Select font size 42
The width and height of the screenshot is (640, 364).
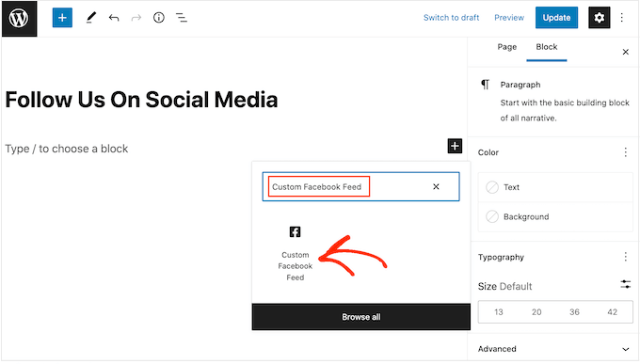click(x=613, y=312)
